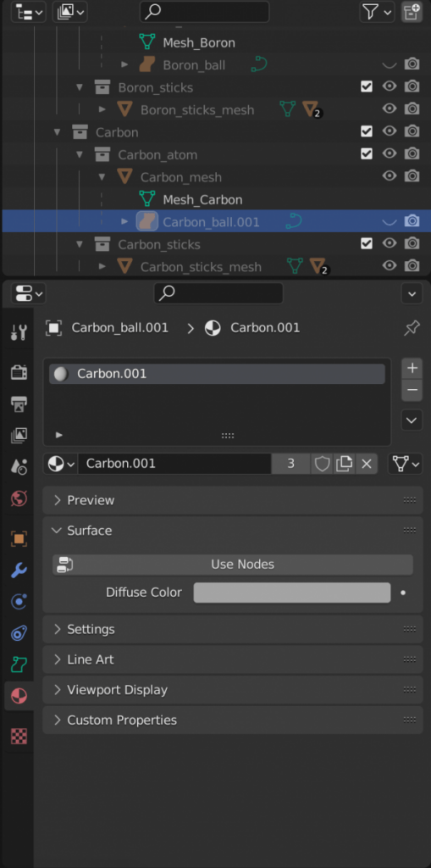
Task: Browse materials to link
Action: pyautogui.click(x=61, y=464)
